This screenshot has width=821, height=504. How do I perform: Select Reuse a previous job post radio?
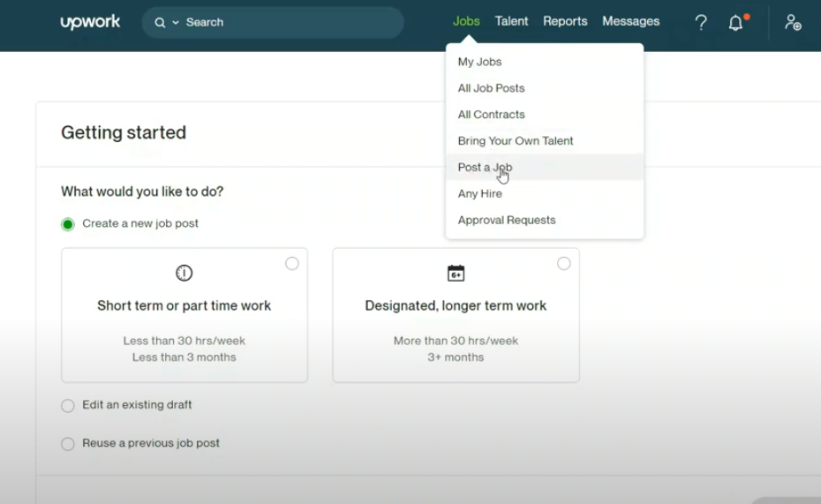point(68,444)
